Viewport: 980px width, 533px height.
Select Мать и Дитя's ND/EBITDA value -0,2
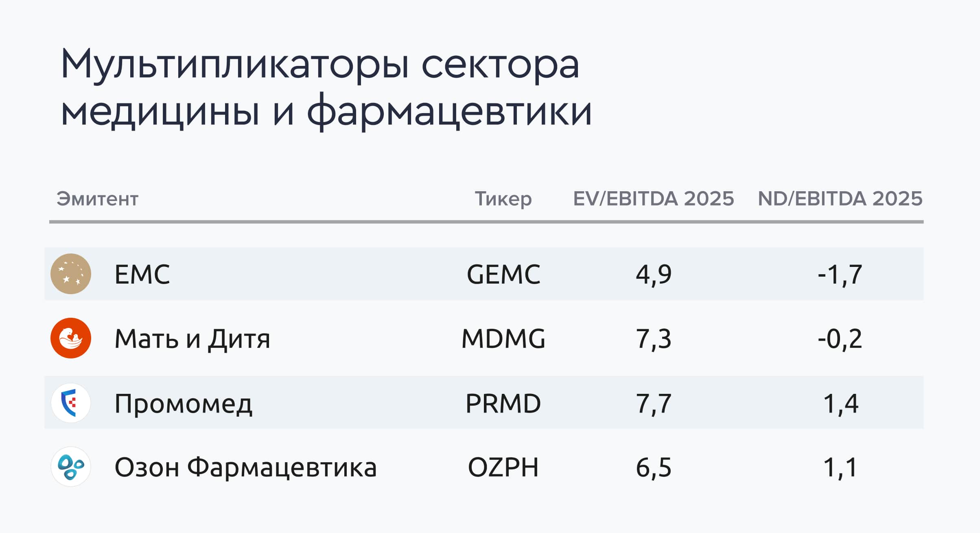coord(840,339)
